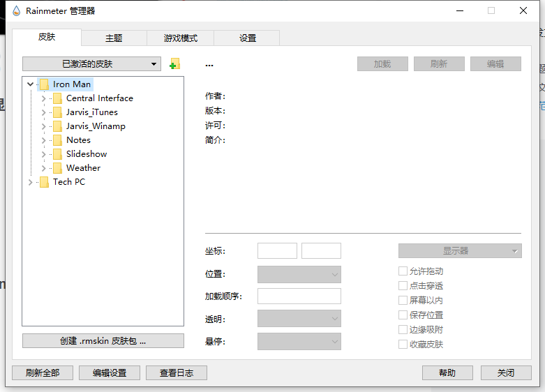Image resolution: width=545 pixels, height=392 pixels.
Task: Expand the Central Interface node
Action: (43, 98)
